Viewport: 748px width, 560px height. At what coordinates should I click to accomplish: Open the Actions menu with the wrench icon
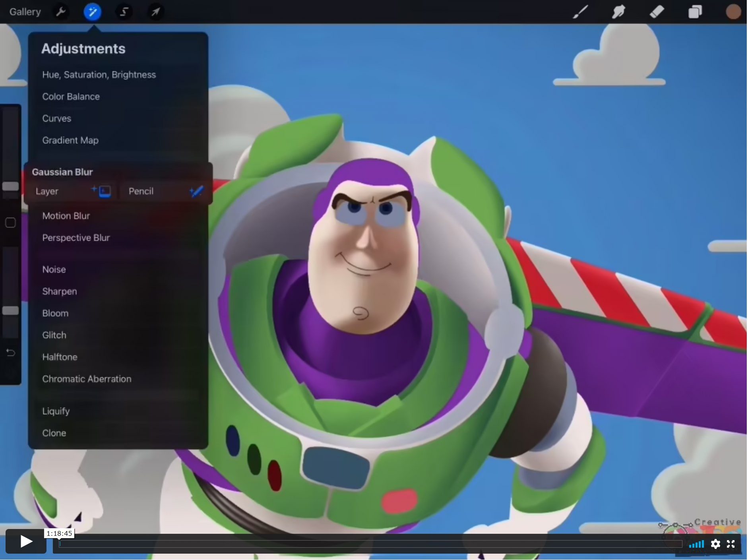point(60,12)
